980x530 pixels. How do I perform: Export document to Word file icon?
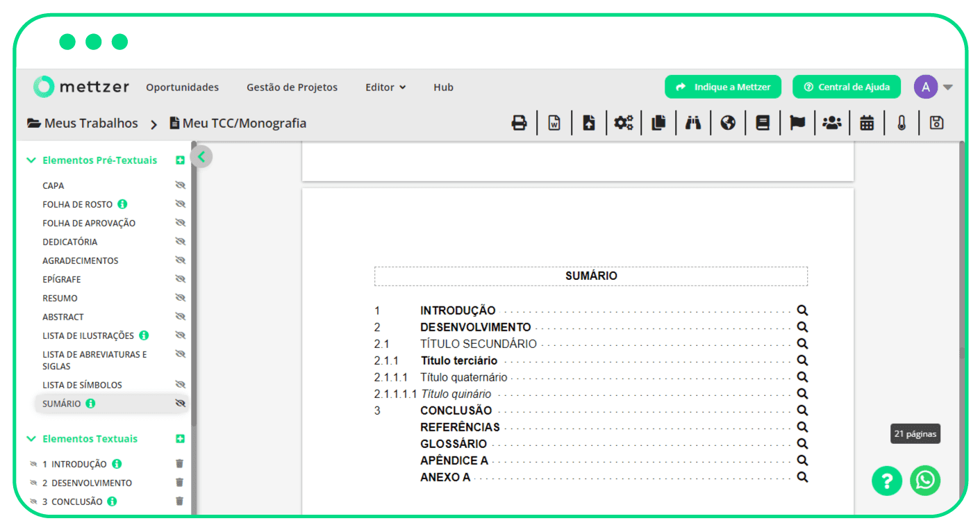[x=554, y=123]
